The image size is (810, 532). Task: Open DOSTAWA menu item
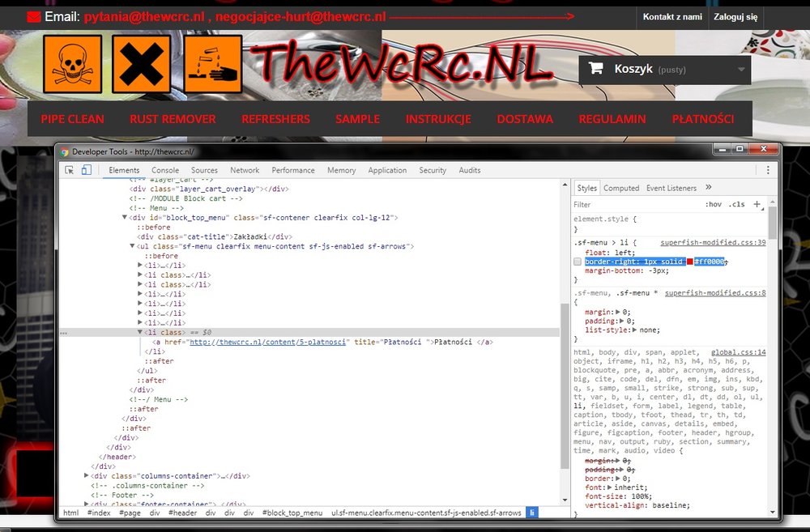click(x=525, y=119)
